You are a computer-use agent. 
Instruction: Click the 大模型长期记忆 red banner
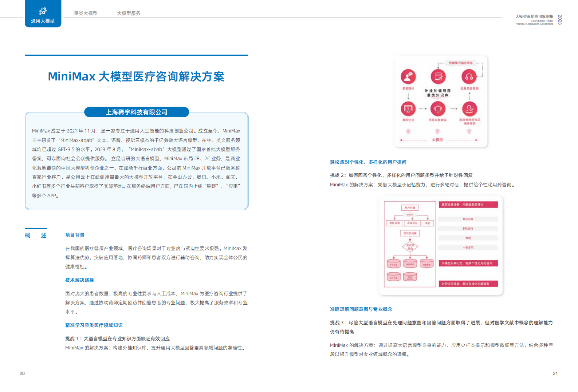coord(468,263)
